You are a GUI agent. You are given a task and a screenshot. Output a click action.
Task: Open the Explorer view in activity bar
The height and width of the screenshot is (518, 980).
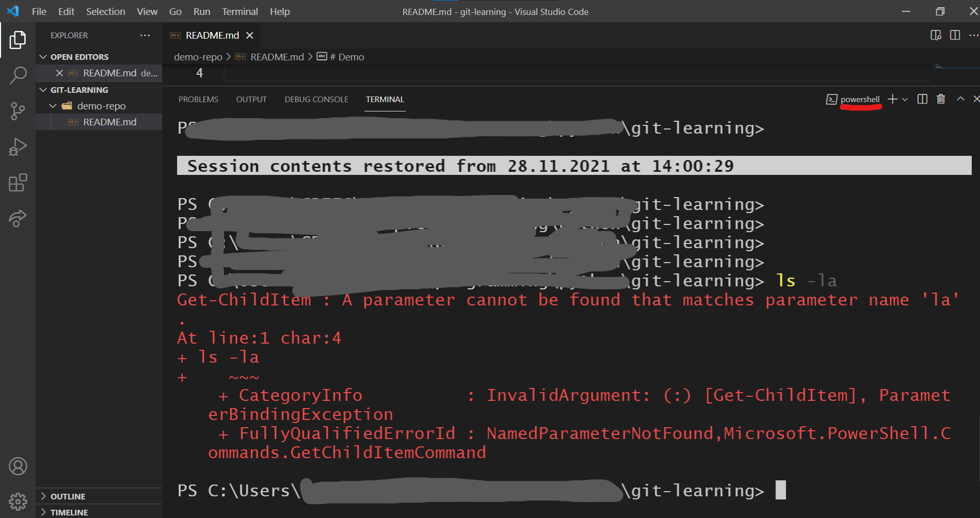coord(18,40)
